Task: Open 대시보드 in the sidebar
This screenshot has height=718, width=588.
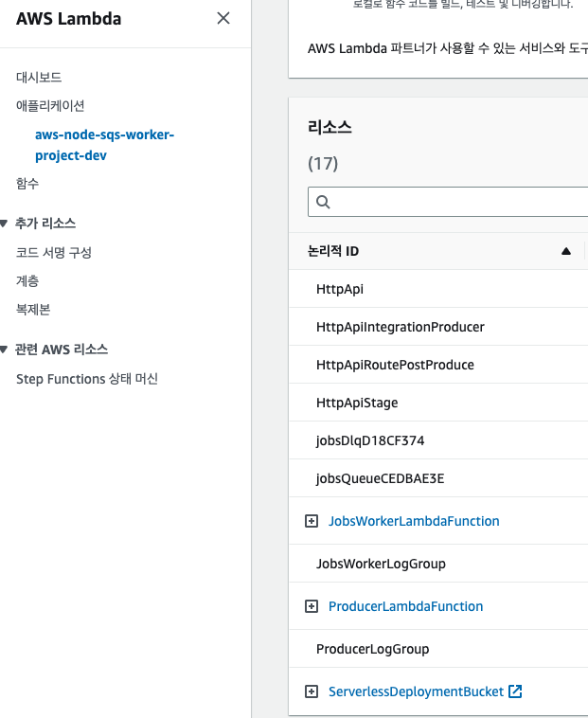Action: 39,77
